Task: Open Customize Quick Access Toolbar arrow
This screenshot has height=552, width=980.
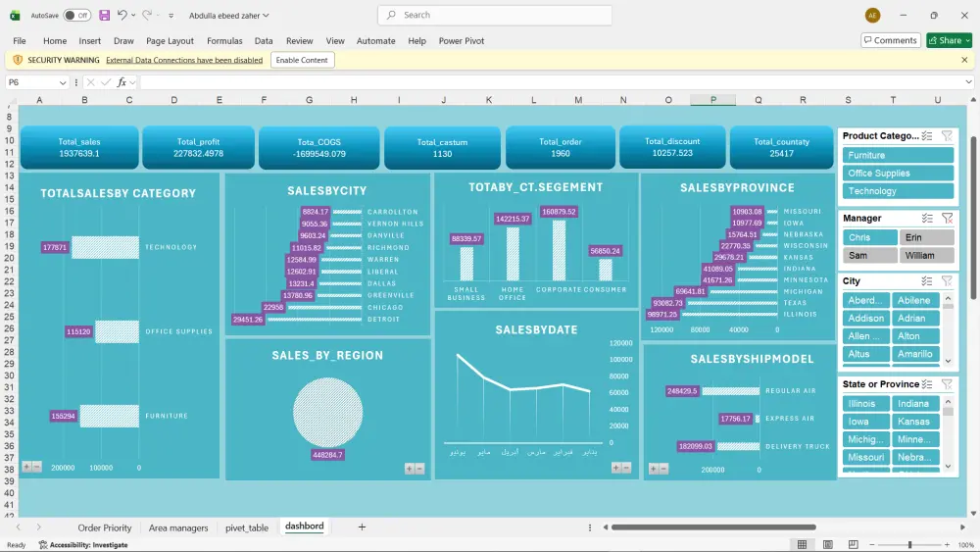Action: coord(171,16)
